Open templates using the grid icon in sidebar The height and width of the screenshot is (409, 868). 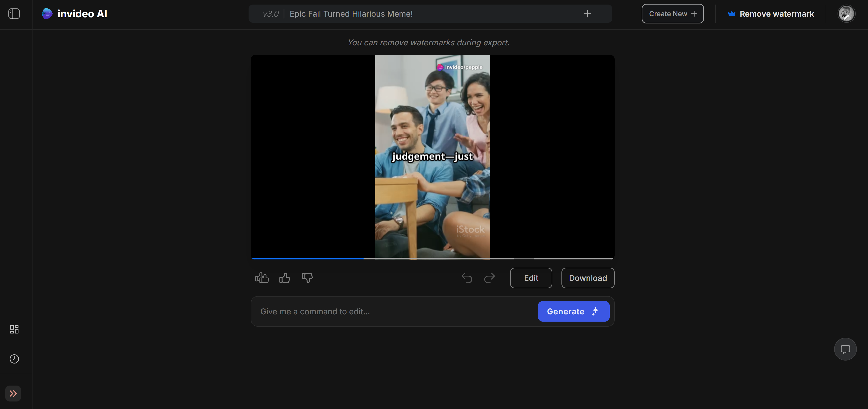pyautogui.click(x=14, y=329)
